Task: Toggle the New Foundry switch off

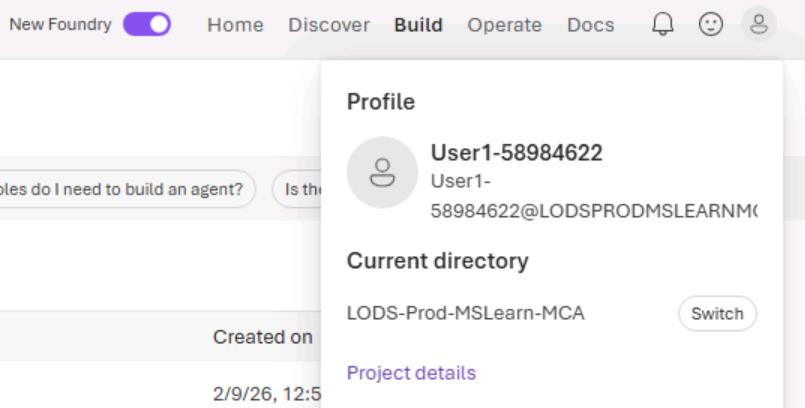Action: (x=147, y=24)
